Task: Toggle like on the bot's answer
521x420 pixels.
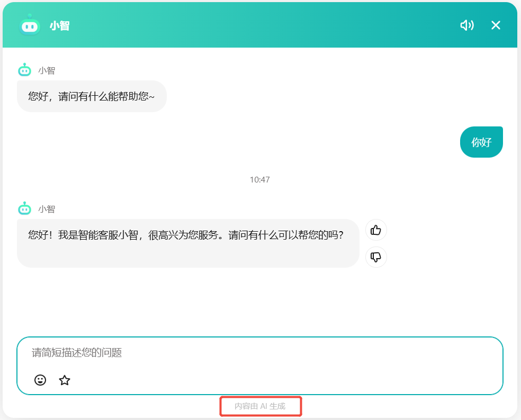Action: pos(376,230)
